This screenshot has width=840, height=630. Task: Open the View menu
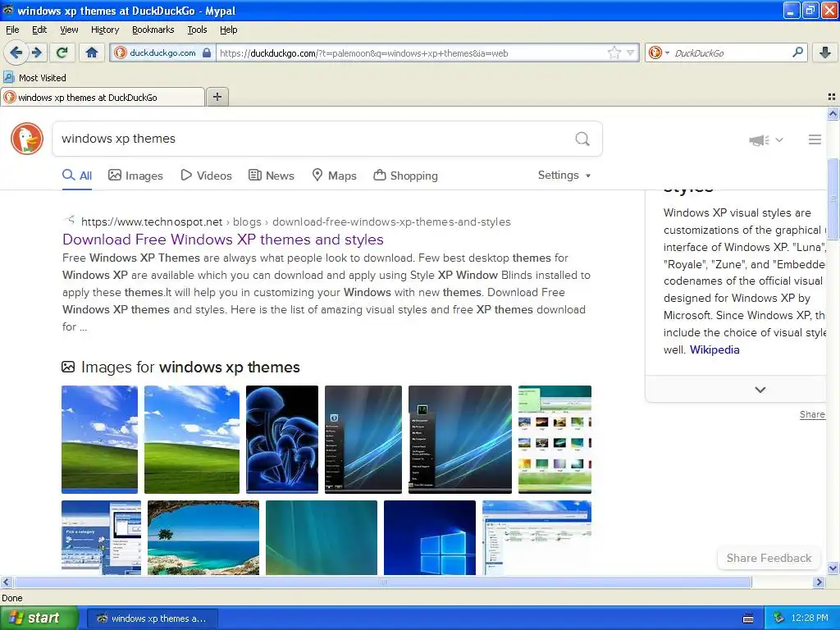[x=69, y=30]
